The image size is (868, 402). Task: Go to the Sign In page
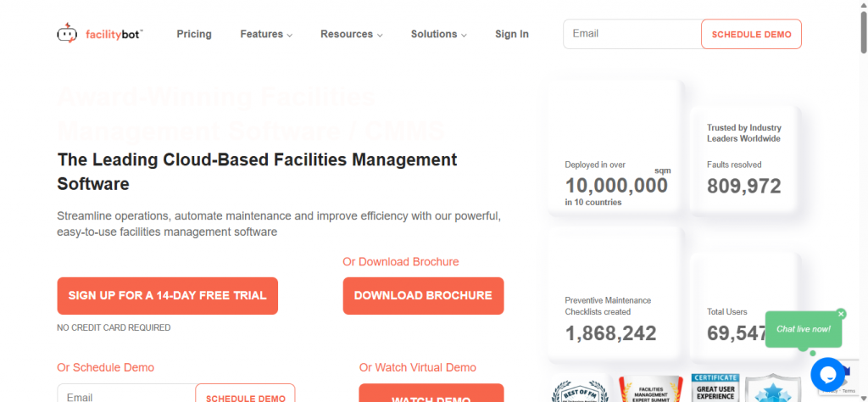[512, 35]
